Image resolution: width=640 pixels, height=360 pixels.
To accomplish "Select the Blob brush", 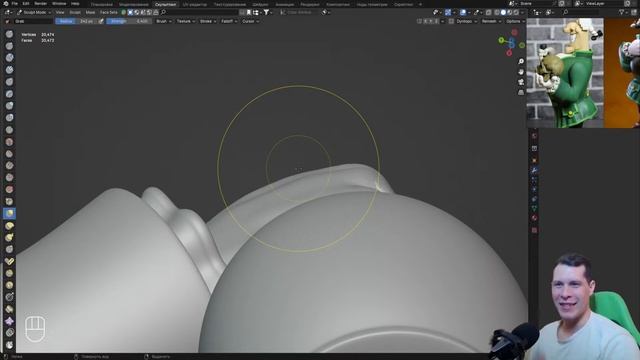I will pos(9,118).
